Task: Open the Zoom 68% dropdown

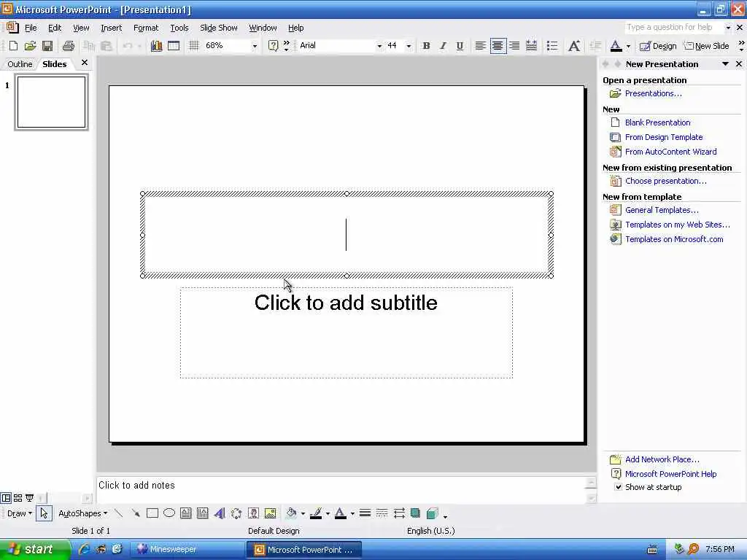Action: pyautogui.click(x=255, y=46)
